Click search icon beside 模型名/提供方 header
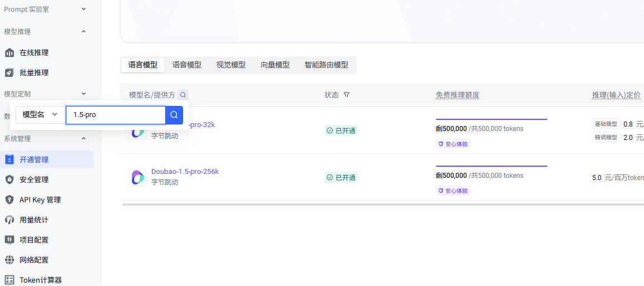Screen dimensions: 644x286 pos(183,95)
